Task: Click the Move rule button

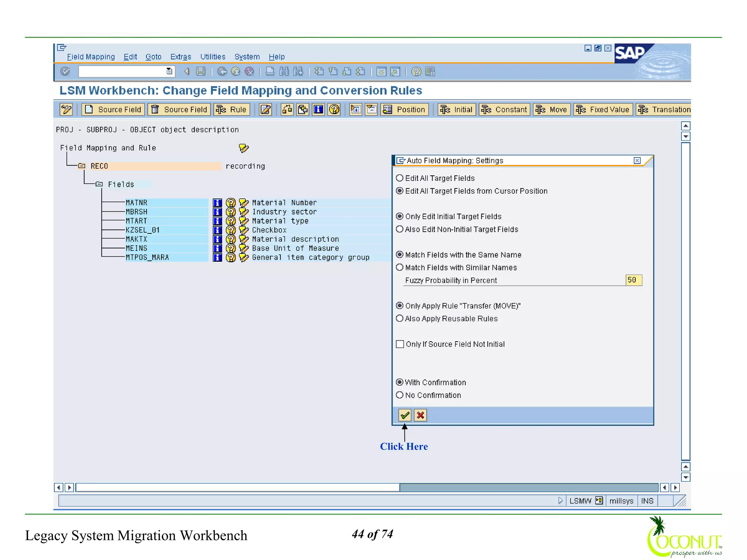Action: coord(551,109)
